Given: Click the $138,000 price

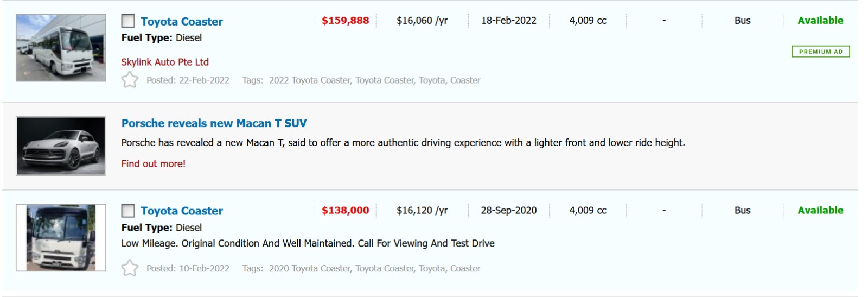Looking at the screenshot, I should [x=345, y=210].
